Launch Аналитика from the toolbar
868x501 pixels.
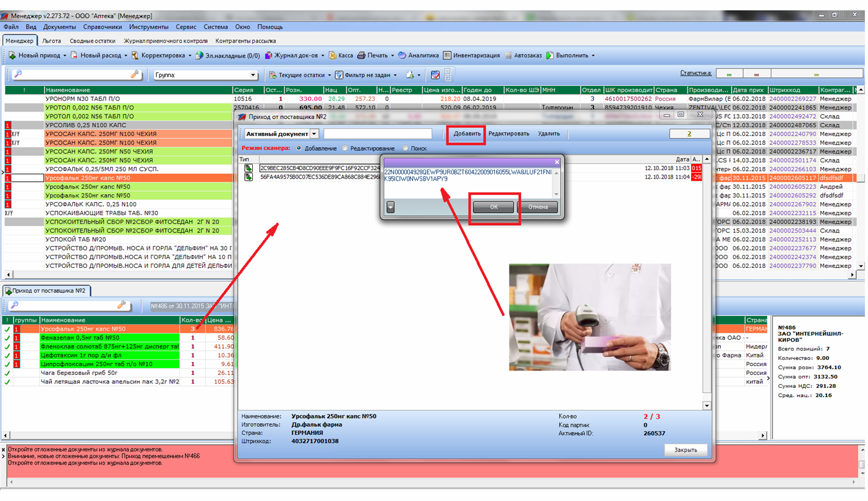[x=418, y=56]
